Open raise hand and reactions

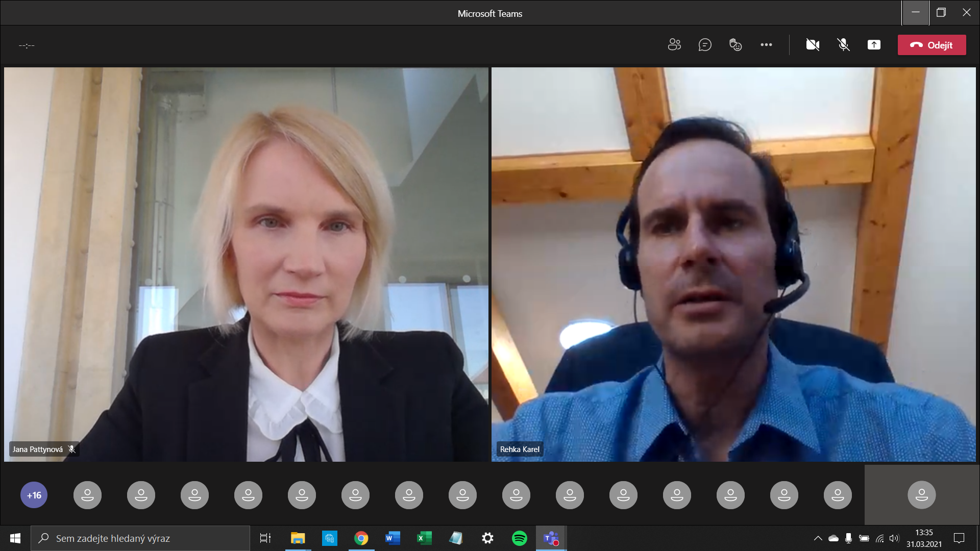click(x=736, y=45)
